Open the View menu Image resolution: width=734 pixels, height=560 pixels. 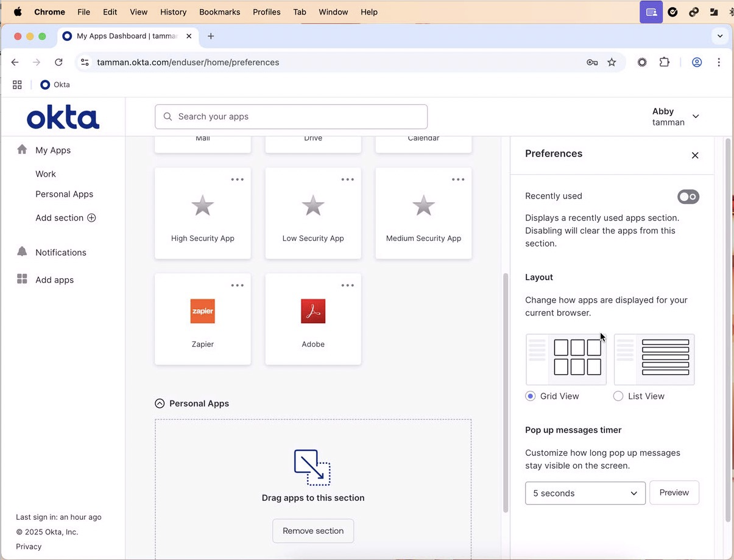(139, 12)
